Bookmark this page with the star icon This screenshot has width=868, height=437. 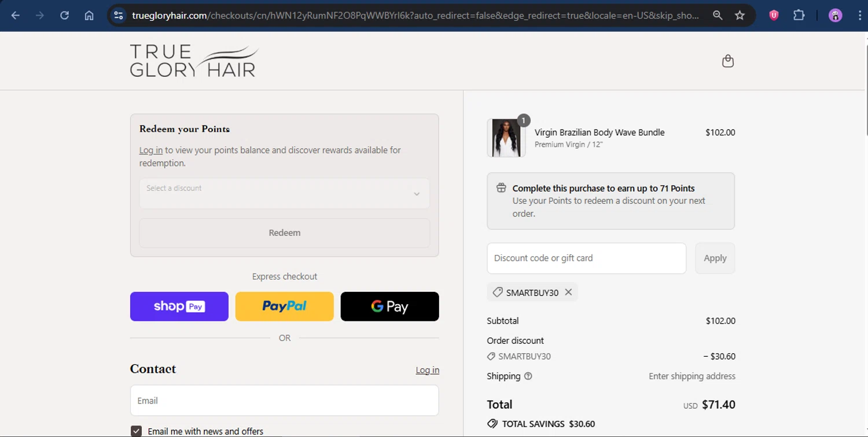tap(740, 16)
